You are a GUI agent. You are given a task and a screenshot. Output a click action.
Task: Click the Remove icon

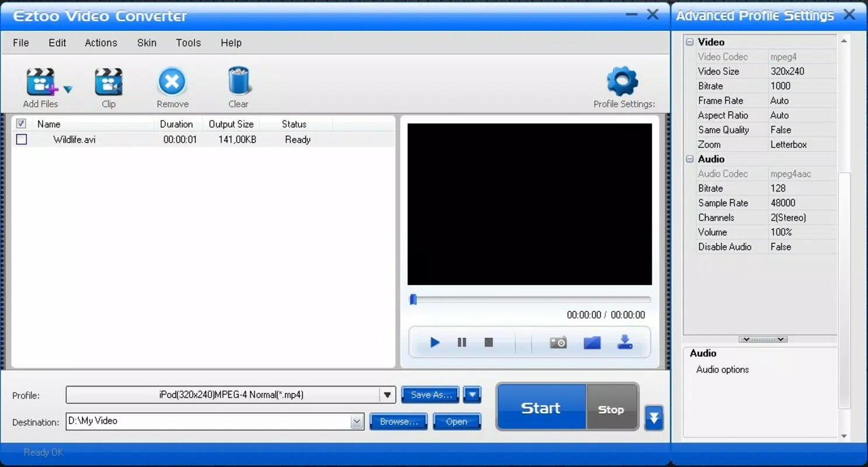[x=172, y=82]
